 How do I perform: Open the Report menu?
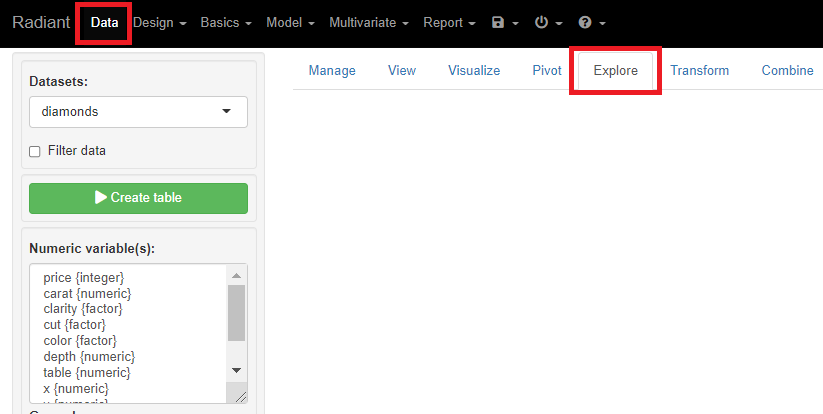click(449, 22)
